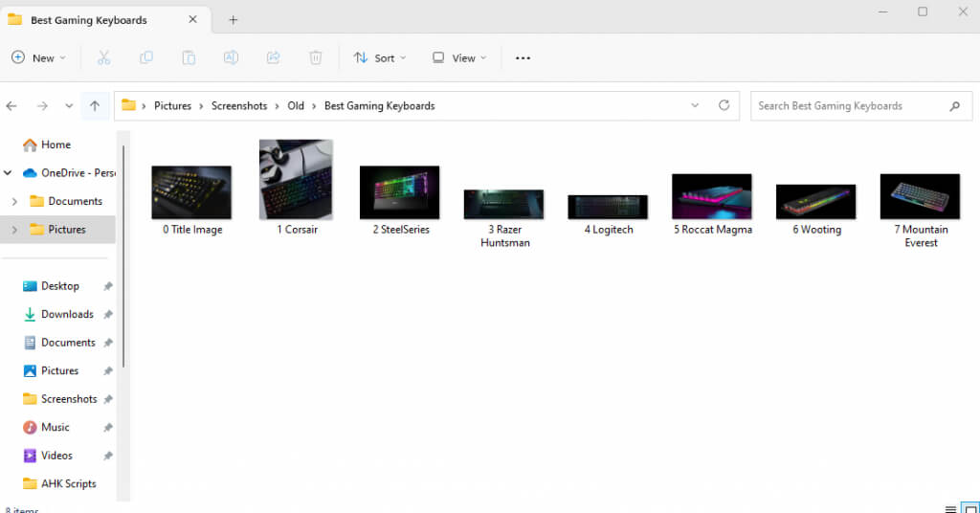Switch to large thumbnails view toggle

(969, 509)
